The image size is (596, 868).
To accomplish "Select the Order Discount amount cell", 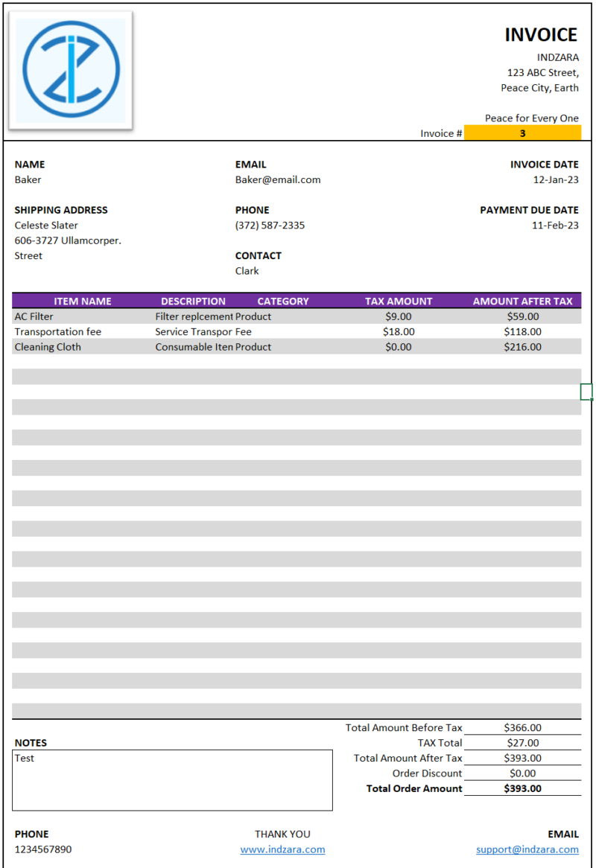I will [523, 773].
